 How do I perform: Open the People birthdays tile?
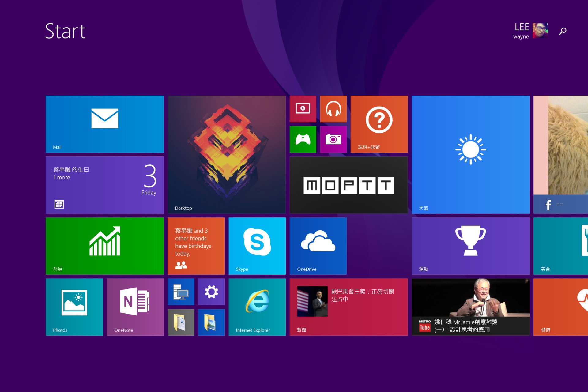(x=196, y=246)
